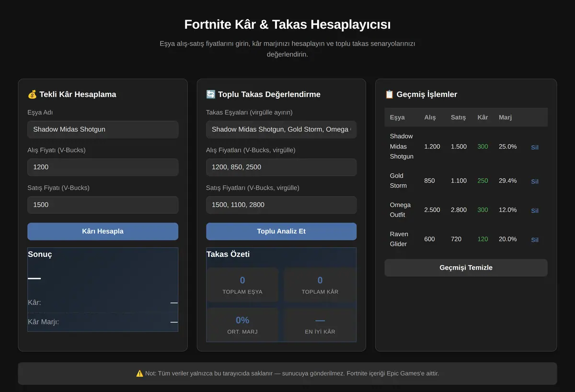Select the Raven Glider table cell
Image resolution: width=575 pixels, height=392 pixels.
coord(402,239)
